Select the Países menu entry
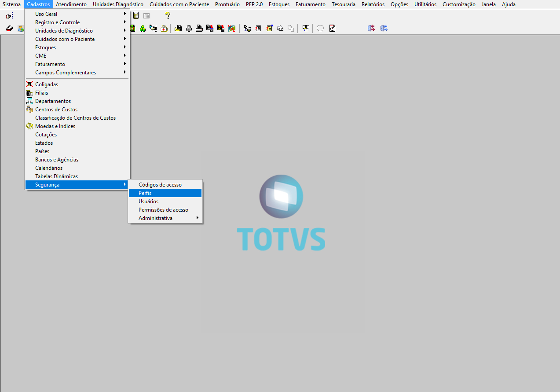 coord(77,151)
